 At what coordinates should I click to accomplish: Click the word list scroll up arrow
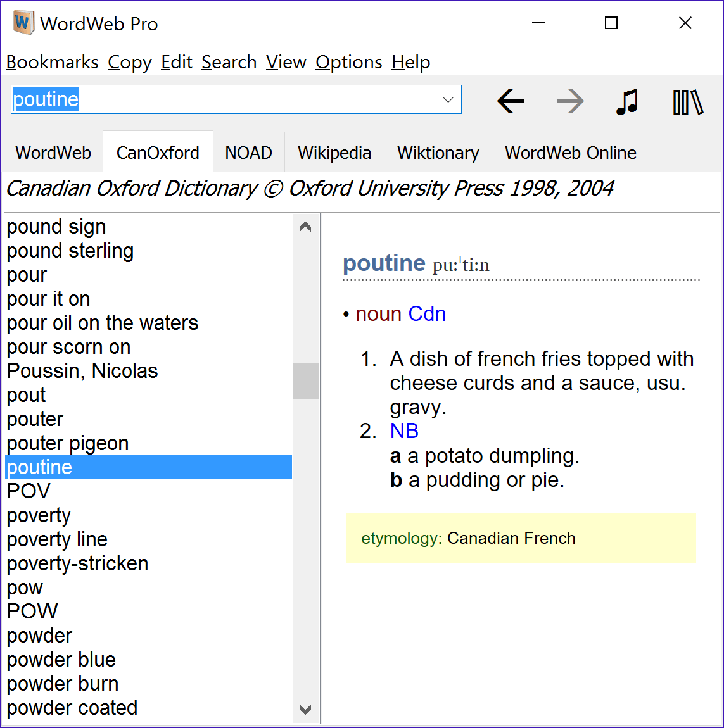tap(305, 227)
